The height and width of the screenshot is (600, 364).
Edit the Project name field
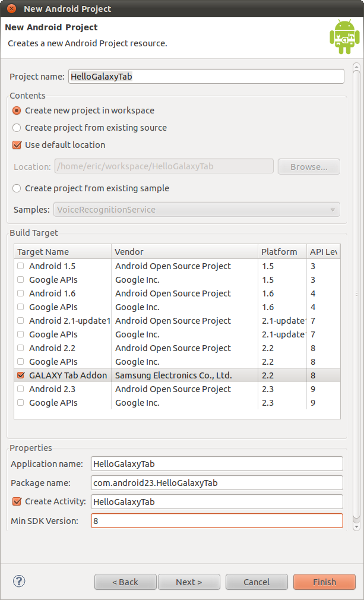click(x=206, y=77)
